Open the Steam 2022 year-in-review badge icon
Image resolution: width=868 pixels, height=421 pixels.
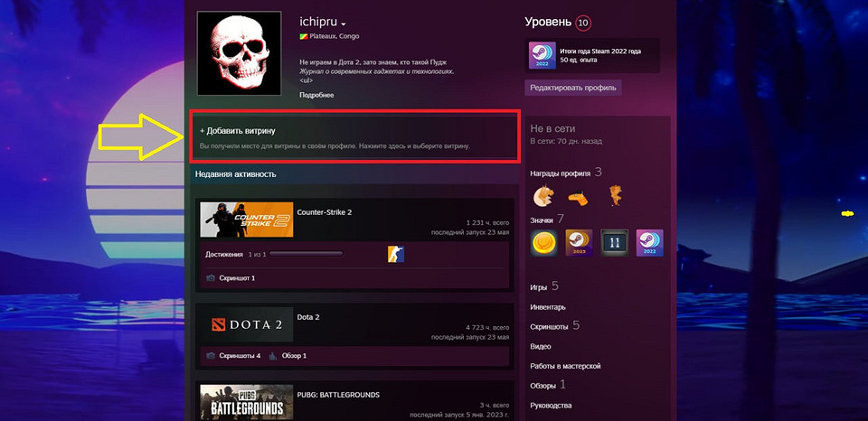(542, 56)
